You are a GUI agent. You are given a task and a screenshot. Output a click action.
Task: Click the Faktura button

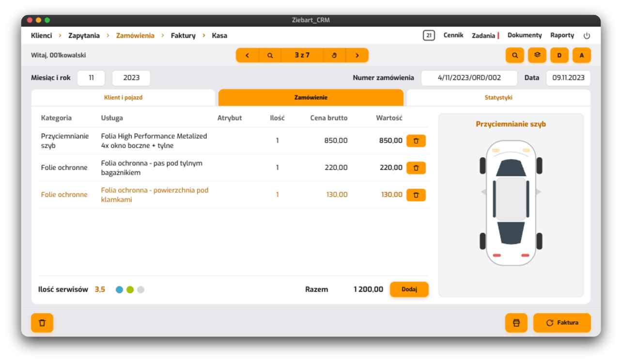562,323
